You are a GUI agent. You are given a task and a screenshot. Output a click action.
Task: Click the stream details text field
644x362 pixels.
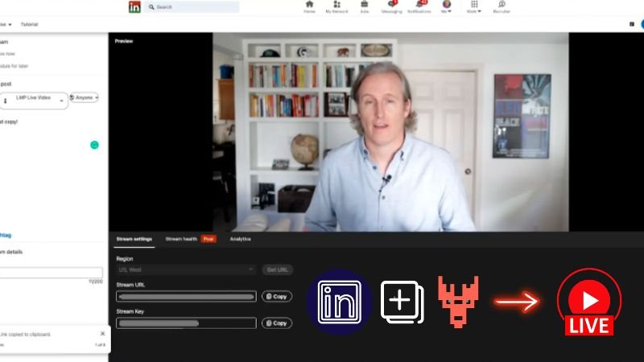52,272
